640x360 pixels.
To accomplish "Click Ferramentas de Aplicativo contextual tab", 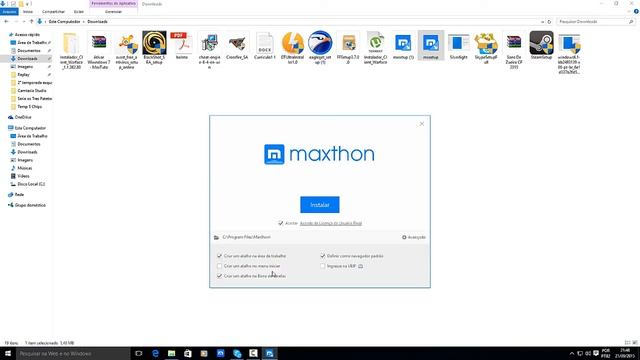I will [x=113, y=4].
